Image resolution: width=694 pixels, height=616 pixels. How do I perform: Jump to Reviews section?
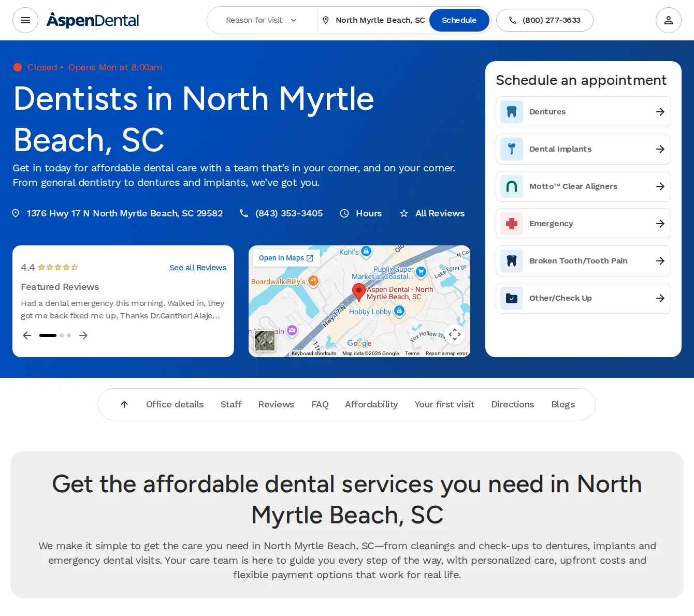[x=276, y=404]
